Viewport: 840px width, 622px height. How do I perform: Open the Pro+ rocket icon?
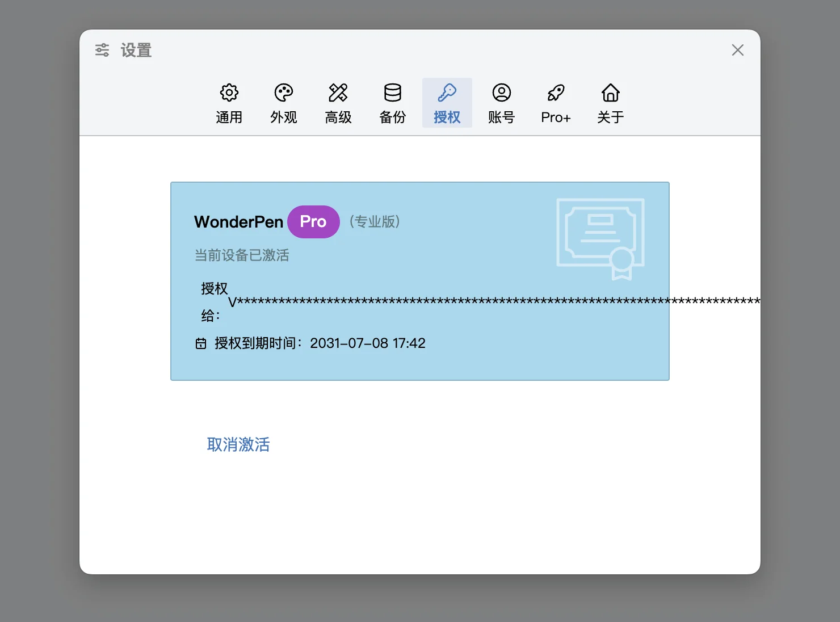click(556, 93)
